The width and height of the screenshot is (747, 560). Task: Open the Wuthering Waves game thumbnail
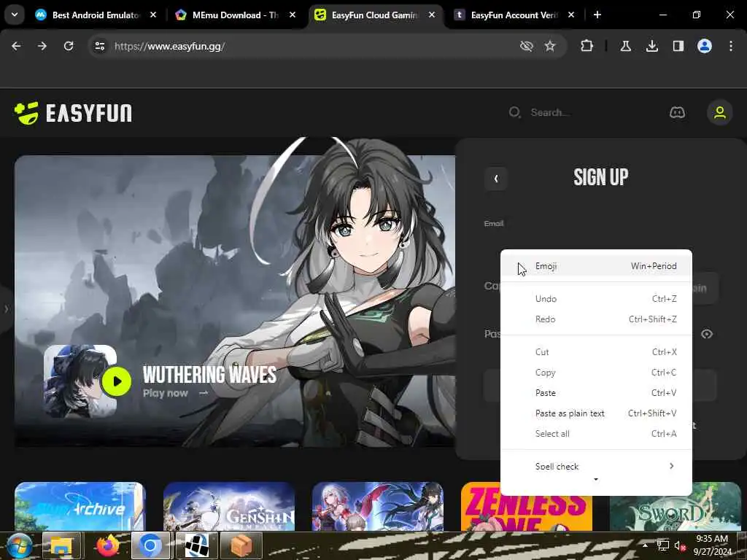pos(80,381)
